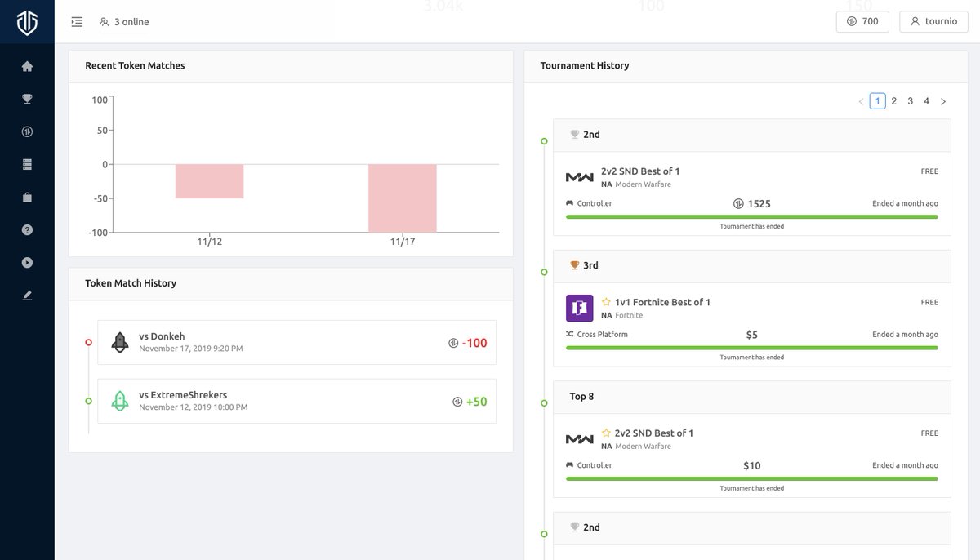
Task: Click progress bar of the Fortnite tournament
Action: (752, 348)
